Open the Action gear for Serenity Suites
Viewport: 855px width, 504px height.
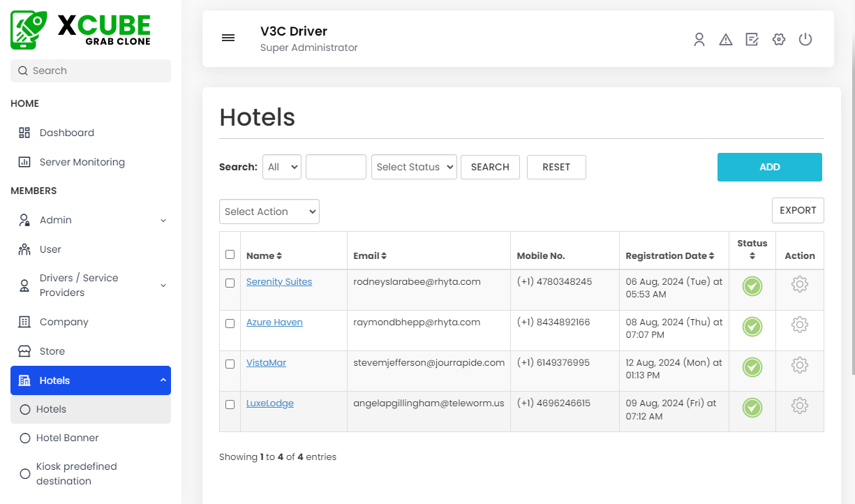click(799, 284)
